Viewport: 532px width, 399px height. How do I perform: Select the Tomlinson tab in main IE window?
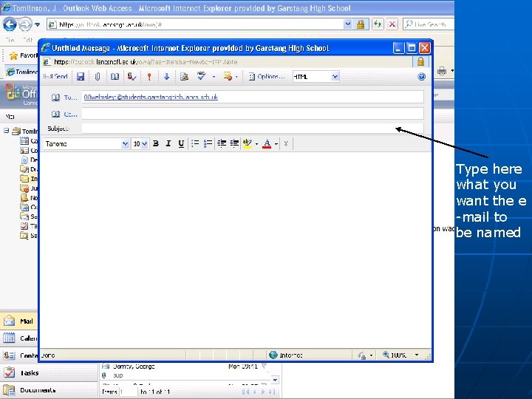click(22, 72)
